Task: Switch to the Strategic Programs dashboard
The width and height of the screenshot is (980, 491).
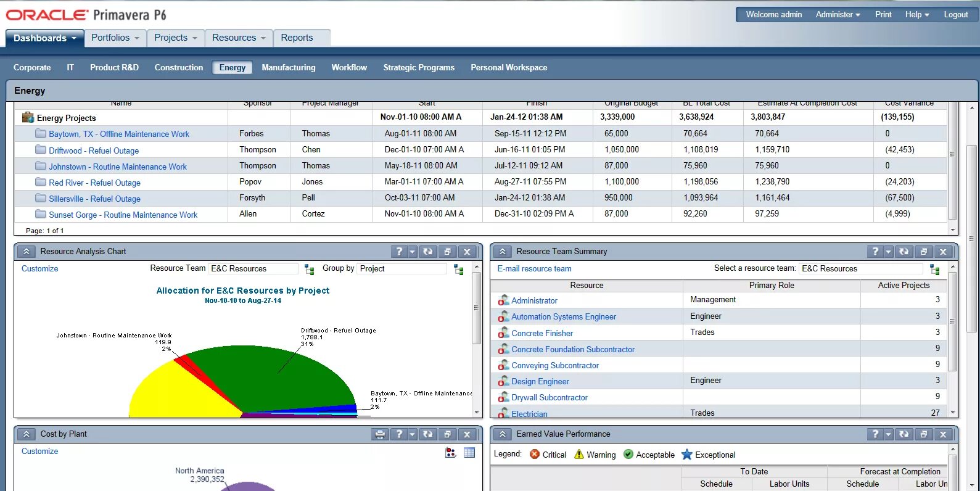Action: pos(419,68)
